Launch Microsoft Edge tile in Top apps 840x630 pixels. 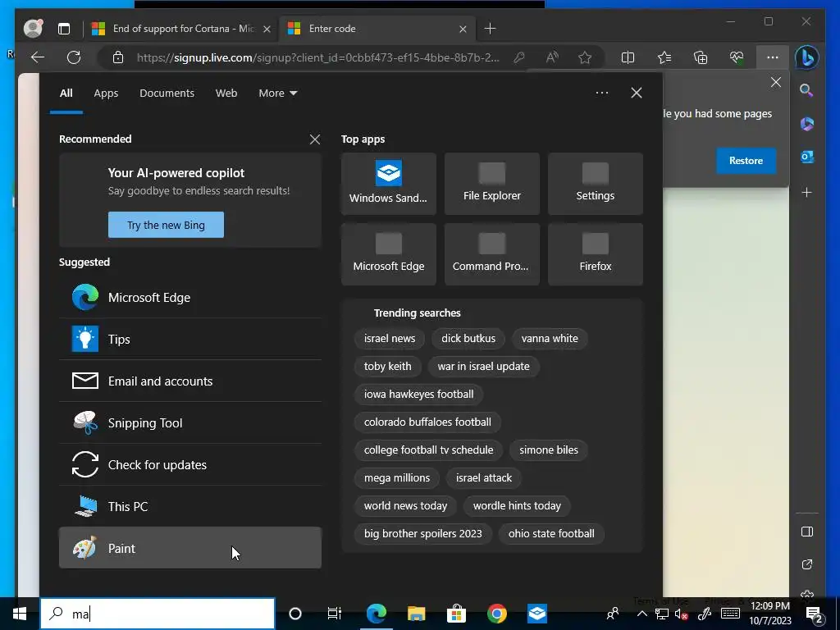(x=388, y=254)
